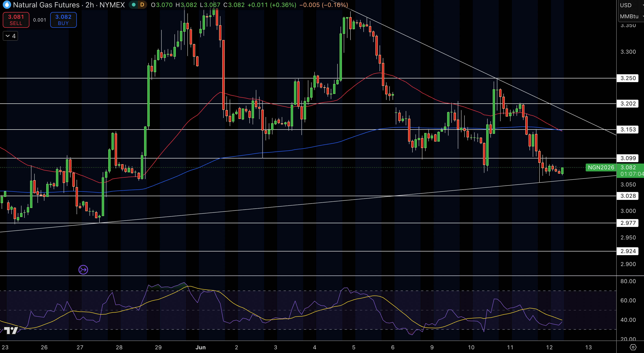Screen dimensions: 644x353
Task: Select the 3.099 horizontal line price label
Action: (x=628, y=158)
